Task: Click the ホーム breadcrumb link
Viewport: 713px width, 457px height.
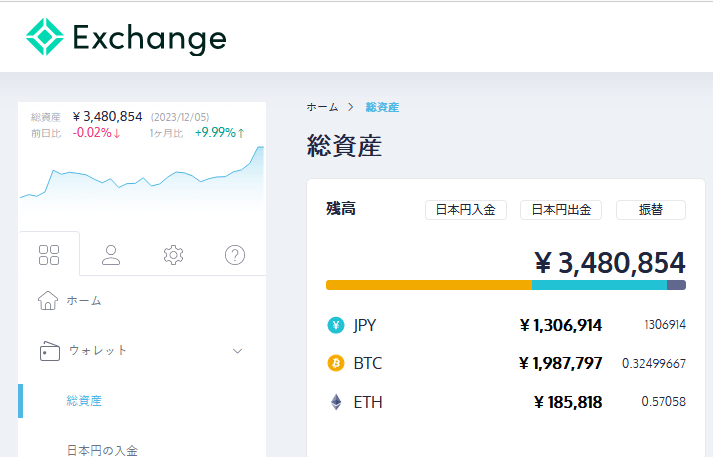Action: tap(322, 107)
